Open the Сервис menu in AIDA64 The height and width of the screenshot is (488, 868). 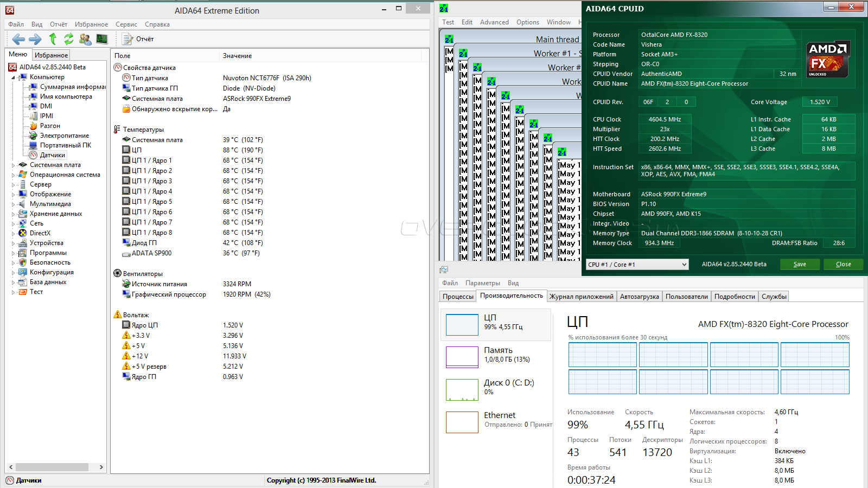[126, 24]
